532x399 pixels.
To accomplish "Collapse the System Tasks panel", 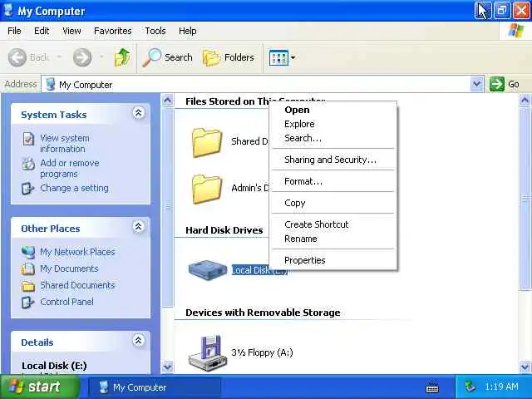I will tap(138, 113).
